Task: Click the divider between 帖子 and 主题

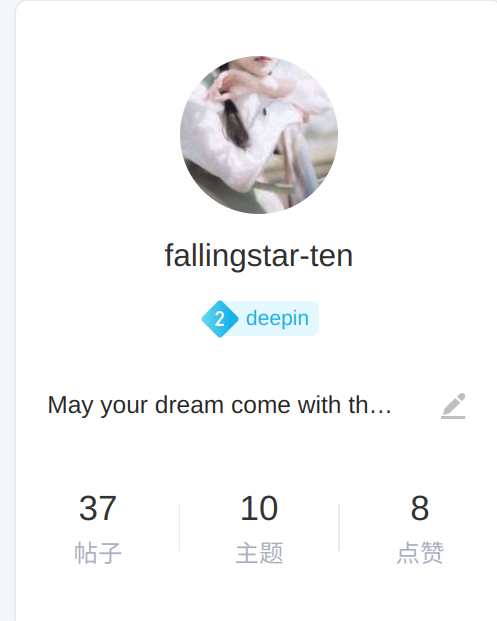Action: pyautogui.click(x=179, y=527)
